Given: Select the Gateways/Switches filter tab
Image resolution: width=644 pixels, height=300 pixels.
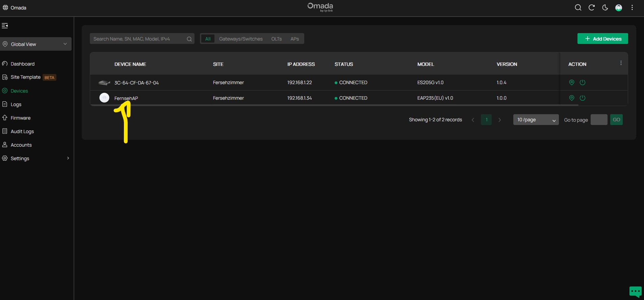Looking at the screenshot, I should [241, 39].
